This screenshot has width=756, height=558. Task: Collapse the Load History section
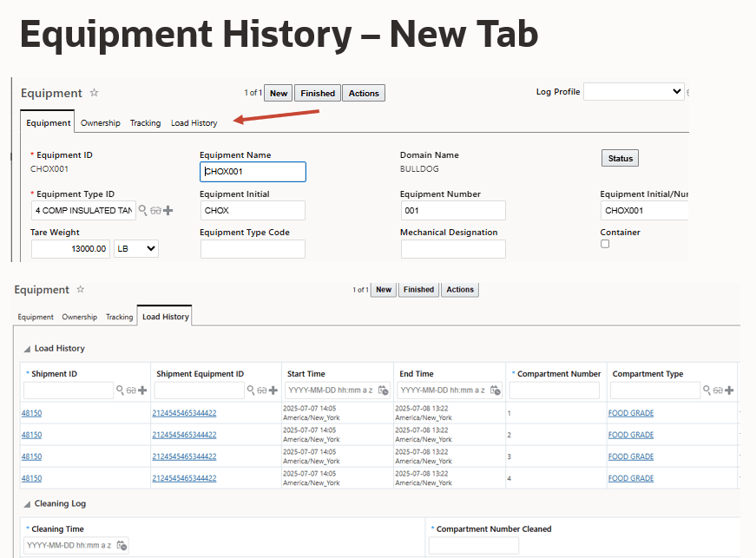coord(28,349)
